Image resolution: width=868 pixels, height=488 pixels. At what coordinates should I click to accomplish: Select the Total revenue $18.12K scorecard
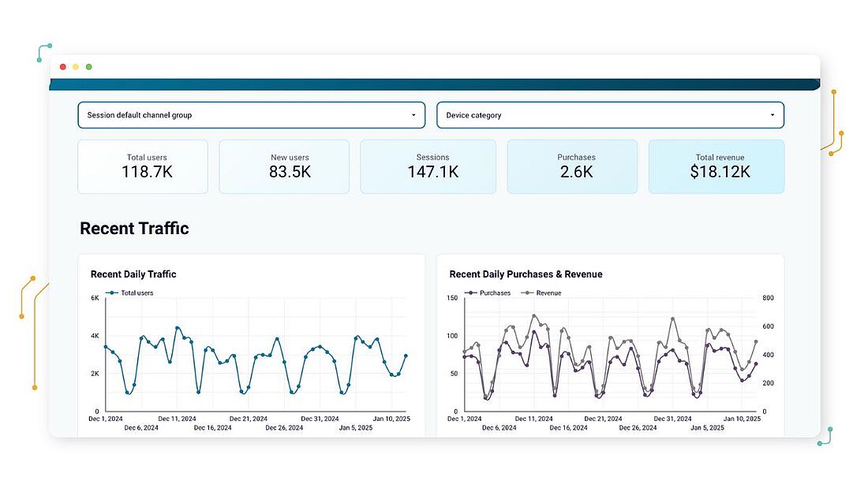(716, 166)
